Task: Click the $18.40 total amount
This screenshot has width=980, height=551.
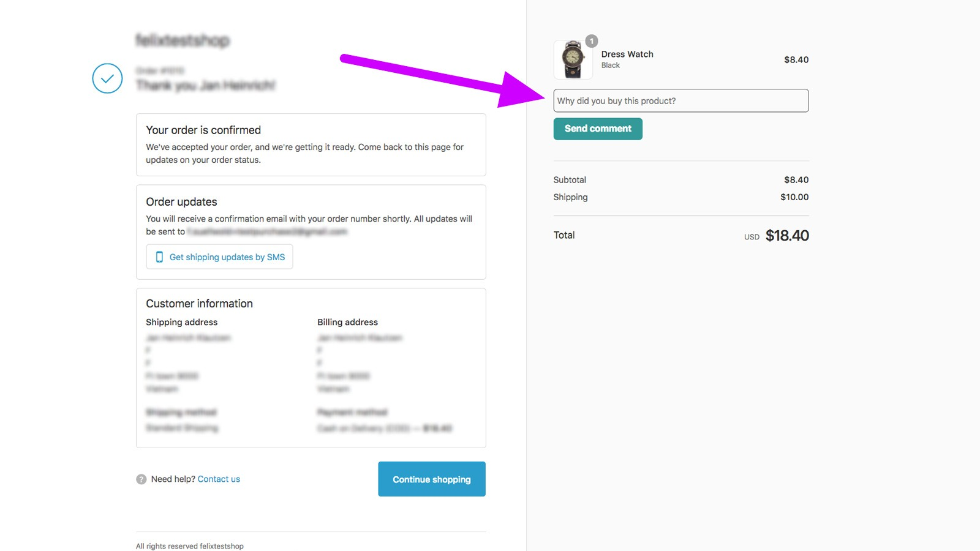Action: pyautogui.click(x=787, y=236)
